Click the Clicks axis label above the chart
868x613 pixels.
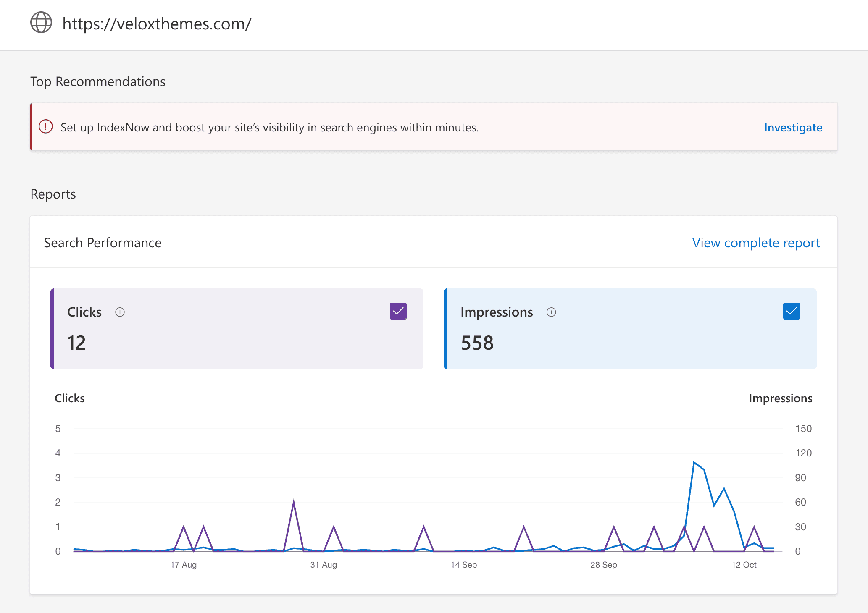pos(70,398)
